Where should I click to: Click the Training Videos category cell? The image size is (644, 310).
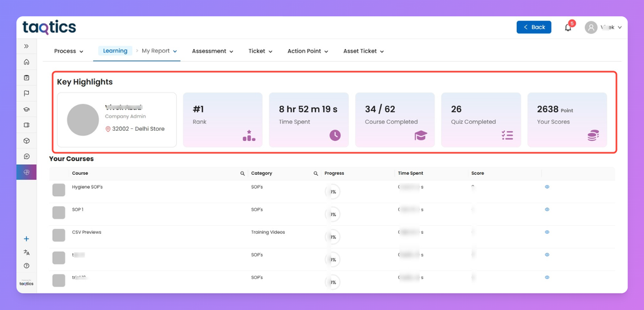268,232
